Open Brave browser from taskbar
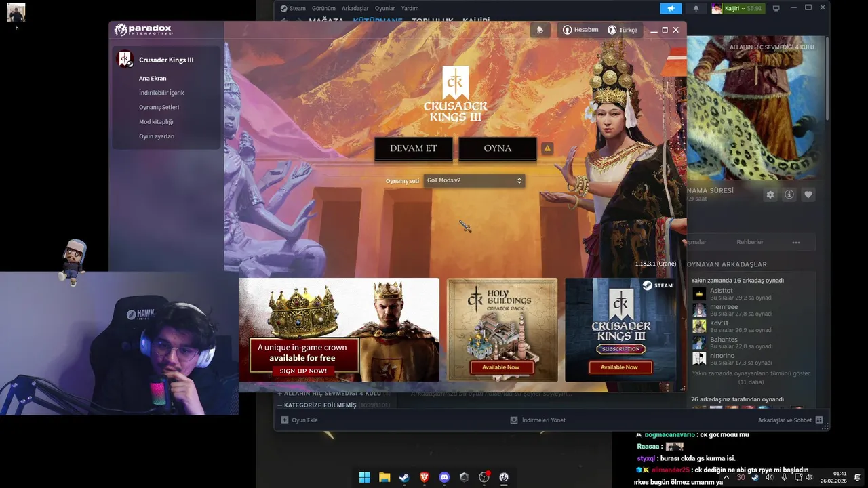The height and width of the screenshot is (488, 868). click(425, 477)
